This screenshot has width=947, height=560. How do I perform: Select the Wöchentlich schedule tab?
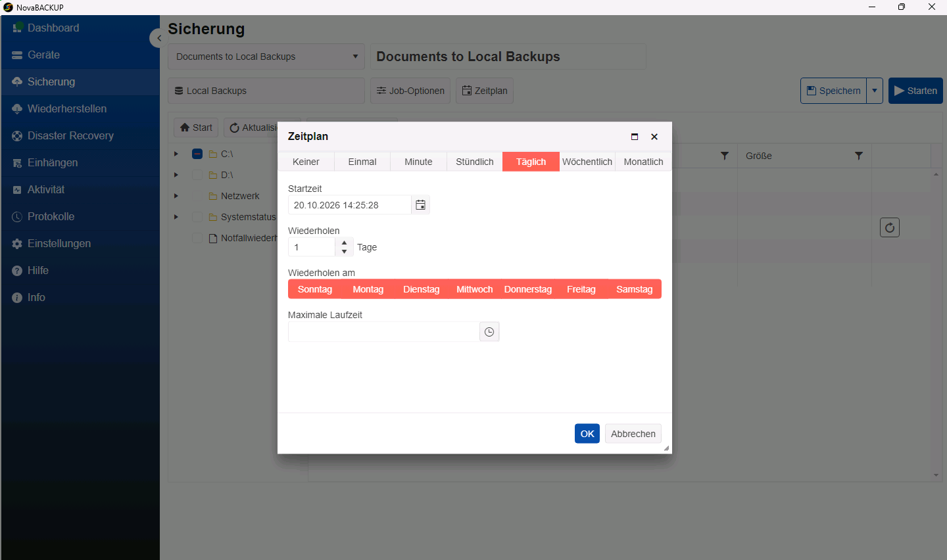pos(587,162)
